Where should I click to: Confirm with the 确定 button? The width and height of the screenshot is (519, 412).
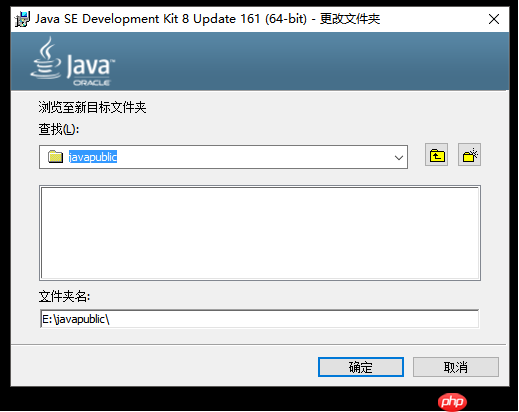(x=361, y=367)
